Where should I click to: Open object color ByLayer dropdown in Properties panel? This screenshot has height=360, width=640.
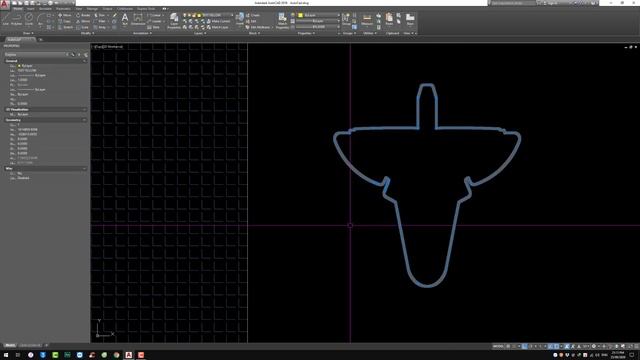[x=318, y=15]
